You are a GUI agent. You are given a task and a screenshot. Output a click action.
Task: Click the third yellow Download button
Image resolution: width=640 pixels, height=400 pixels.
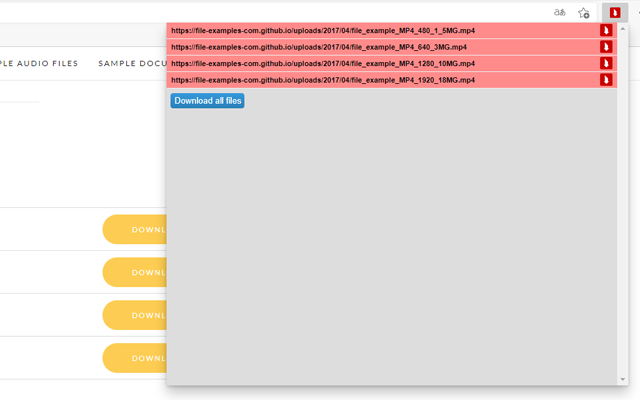pyautogui.click(x=134, y=315)
